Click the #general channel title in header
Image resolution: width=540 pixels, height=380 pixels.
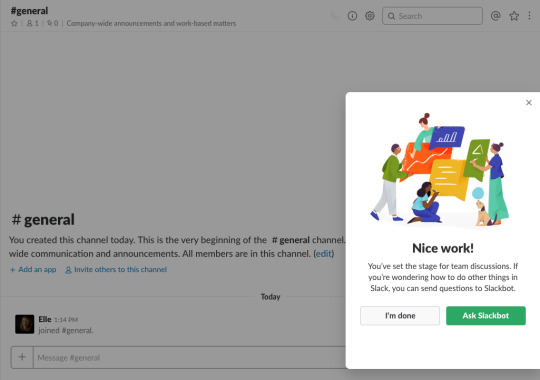pyautogui.click(x=29, y=11)
